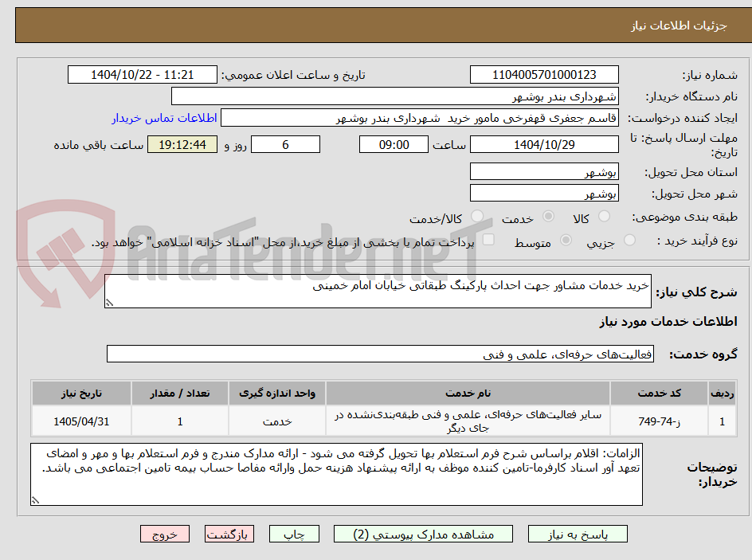The width and height of the screenshot is (752, 560).
Task: Select the کالا radio button
Action: (605, 216)
